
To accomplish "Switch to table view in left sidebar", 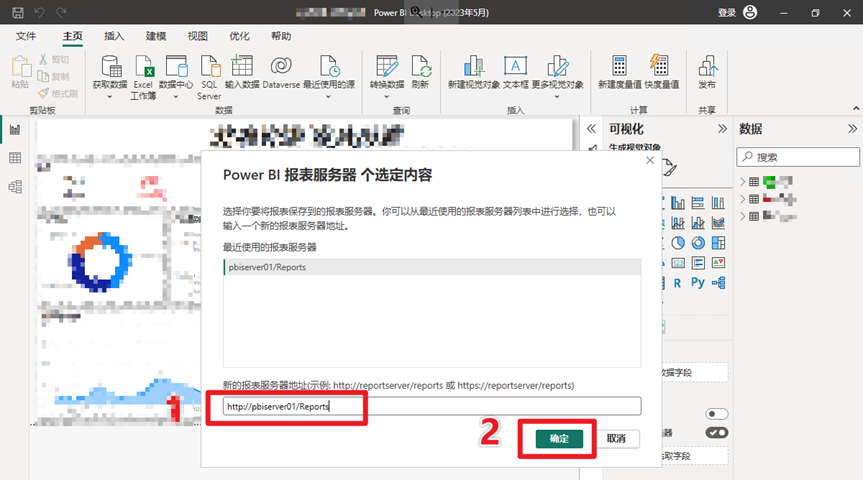I will (15, 158).
